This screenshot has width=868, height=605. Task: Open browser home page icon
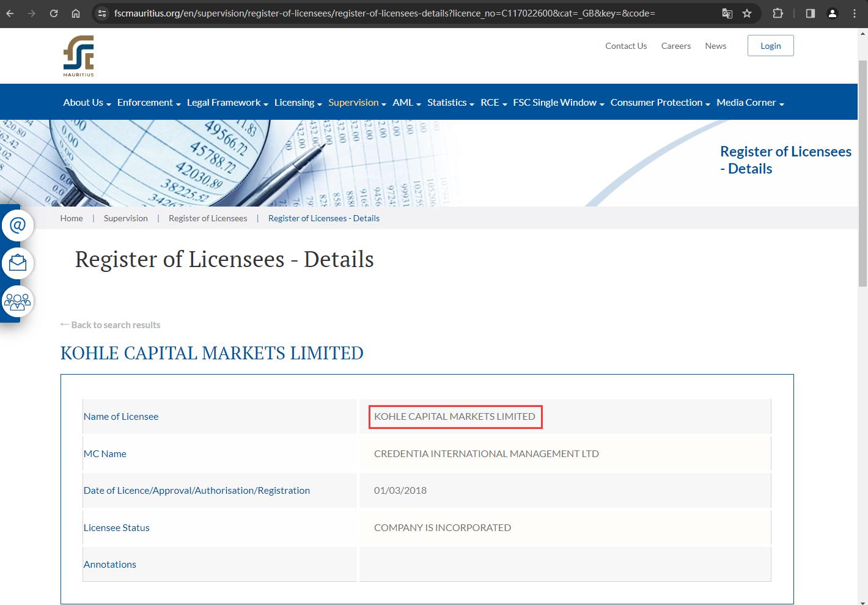76,13
